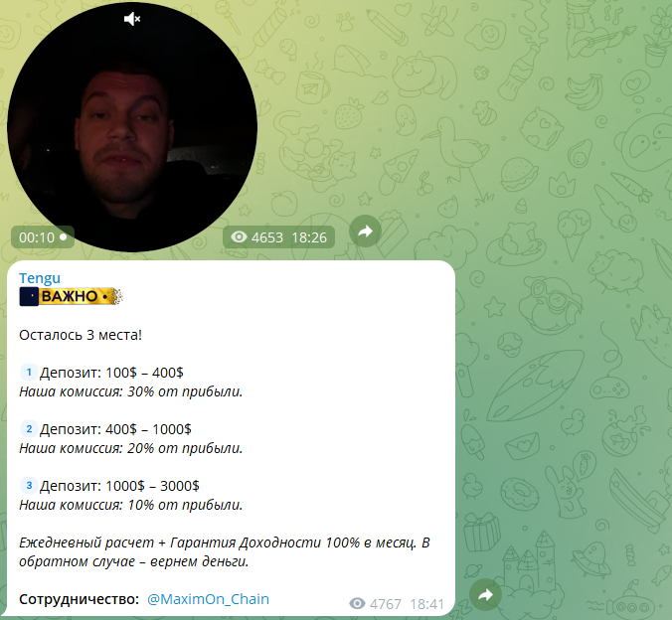Click the line Депозит: 1000$ – 3000$
The width and height of the screenshot is (672, 620).
click(x=119, y=486)
